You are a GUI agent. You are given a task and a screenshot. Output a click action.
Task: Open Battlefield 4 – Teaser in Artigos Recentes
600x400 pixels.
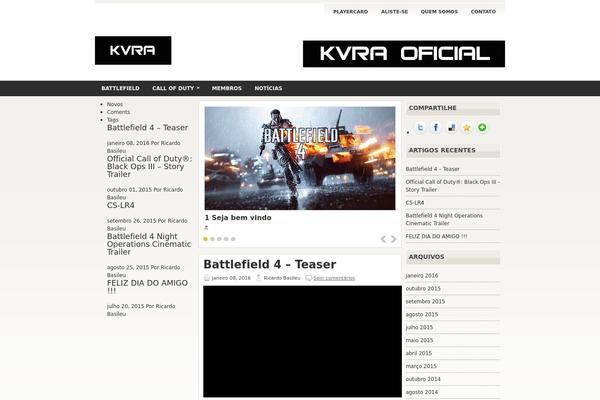tap(432, 169)
